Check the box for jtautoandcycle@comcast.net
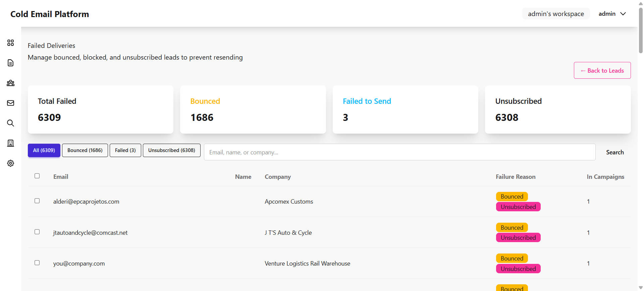This screenshot has height=291, width=644. pyautogui.click(x=37, y=232)
